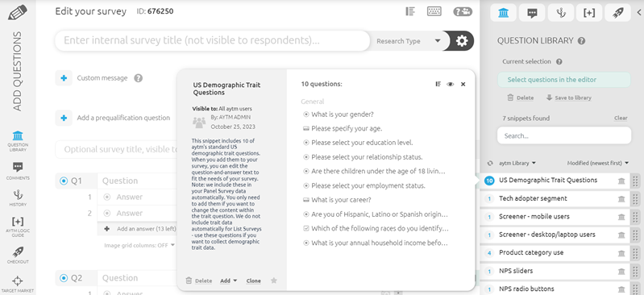
Task: Toggle preview eye icon in snippet popup
Action: pyautogui.click(x=451, y=84)
